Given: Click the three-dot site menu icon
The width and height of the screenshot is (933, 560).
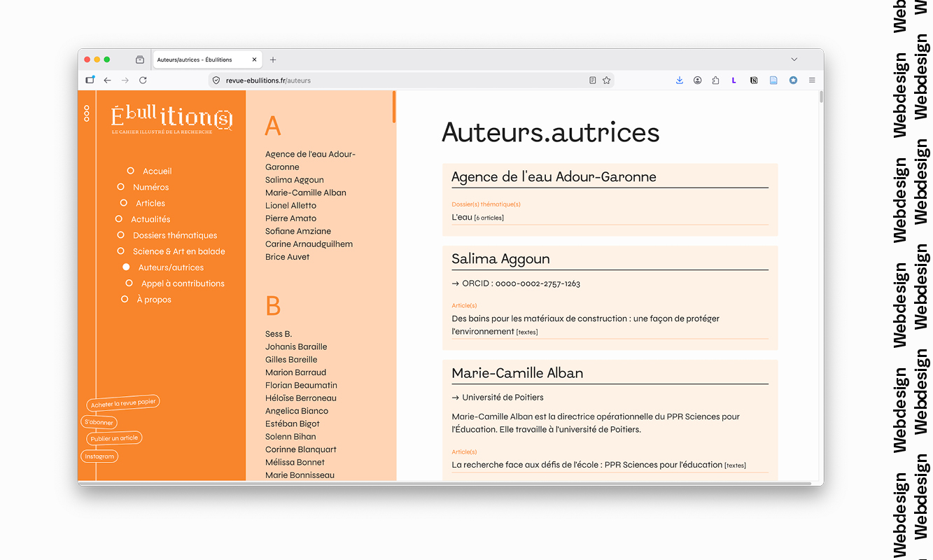Looking at the screenshot, I should pos(87,113).
